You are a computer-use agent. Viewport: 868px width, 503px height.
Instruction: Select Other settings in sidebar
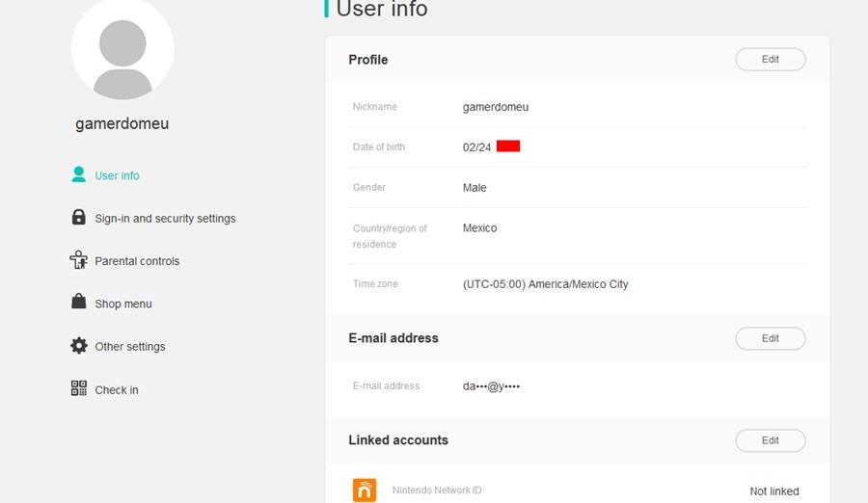coord(129,346)
